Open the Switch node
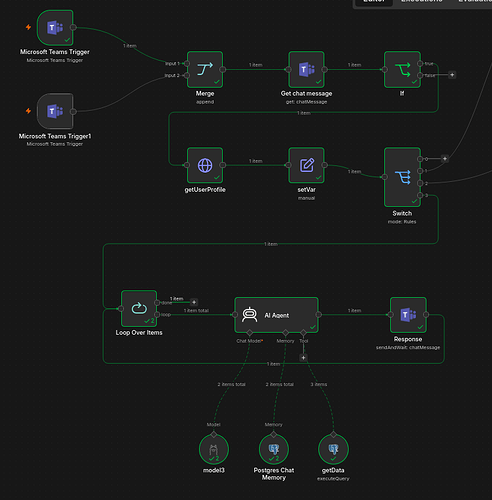Image resolution: width=492 pixels, height=500 pixels. (402, 177)
